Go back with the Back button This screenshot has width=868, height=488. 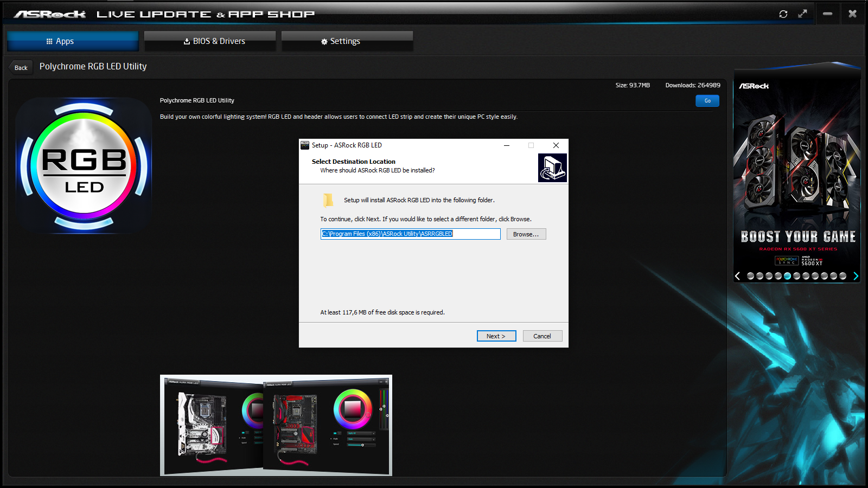pos(21,68)
